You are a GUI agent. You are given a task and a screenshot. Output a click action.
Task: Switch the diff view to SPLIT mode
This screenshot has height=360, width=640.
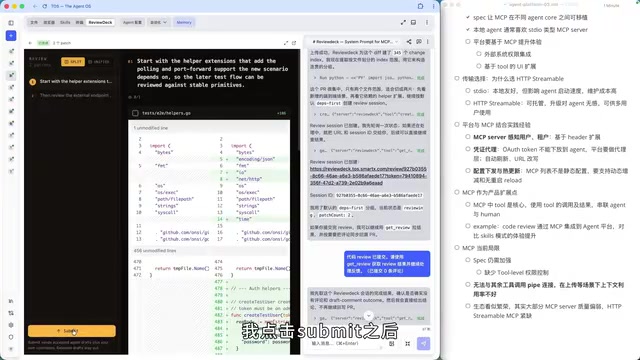pyautogui.click(x=73, y=62)
